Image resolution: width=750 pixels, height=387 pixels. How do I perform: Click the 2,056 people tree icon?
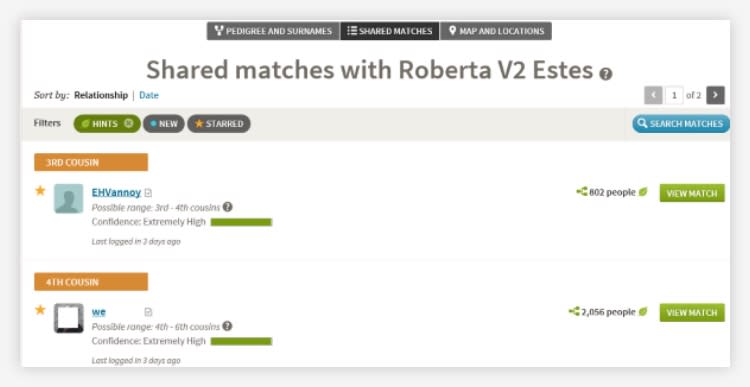(x=574, y=311)
